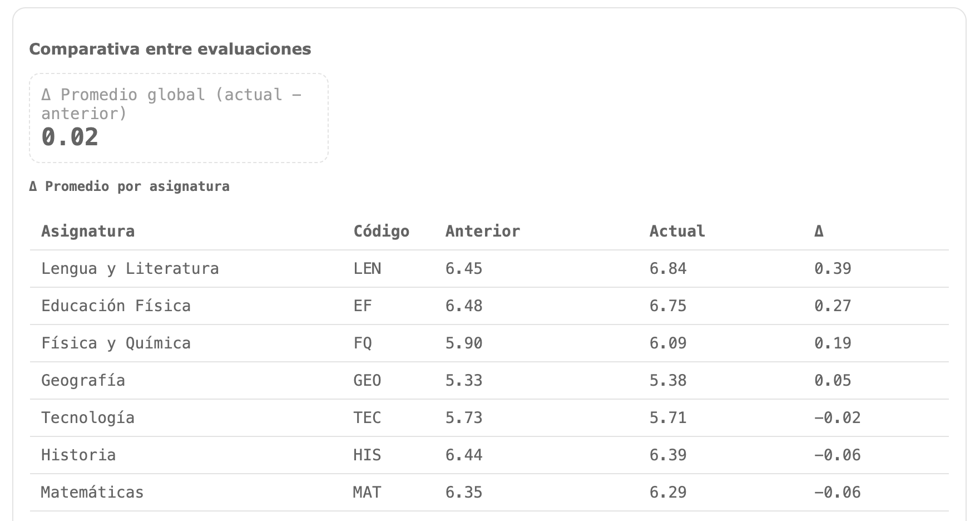
Task: Select the Geografía subject cell
Action: click(83, 380)
